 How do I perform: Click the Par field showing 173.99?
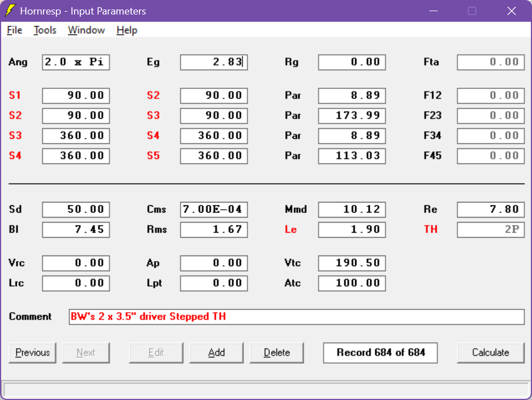click(x=352, y=115)
